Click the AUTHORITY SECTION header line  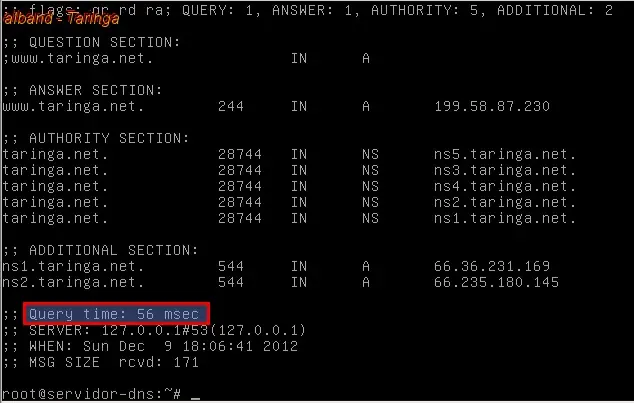(x=96, y=138)
